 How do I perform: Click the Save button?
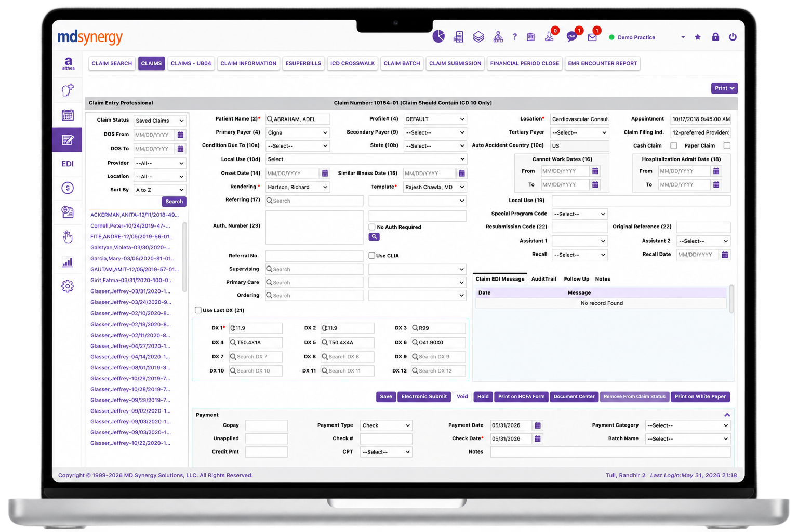point(386,397)
